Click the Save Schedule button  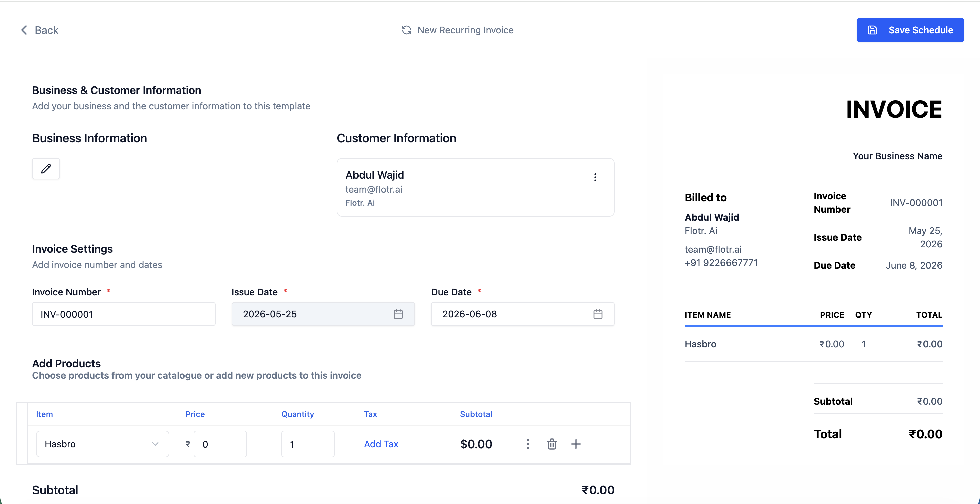point(910,30)
